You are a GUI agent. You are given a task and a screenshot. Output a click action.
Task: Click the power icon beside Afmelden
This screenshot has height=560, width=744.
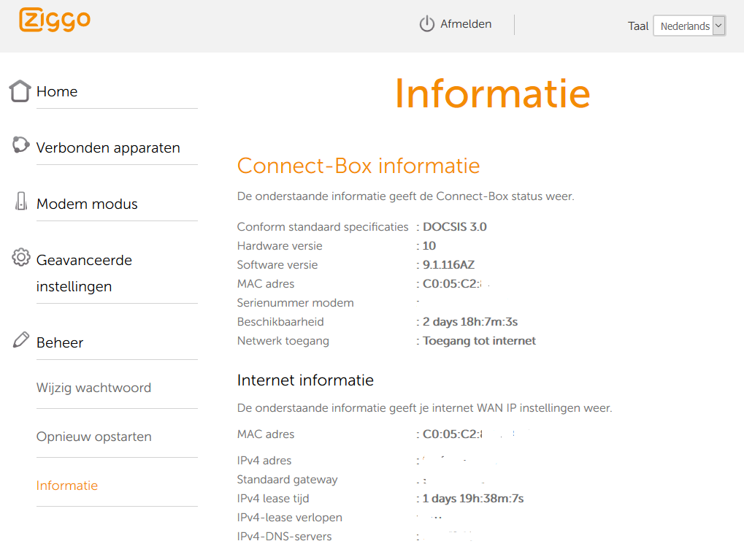pyautogui.click(x=426, y=23)
